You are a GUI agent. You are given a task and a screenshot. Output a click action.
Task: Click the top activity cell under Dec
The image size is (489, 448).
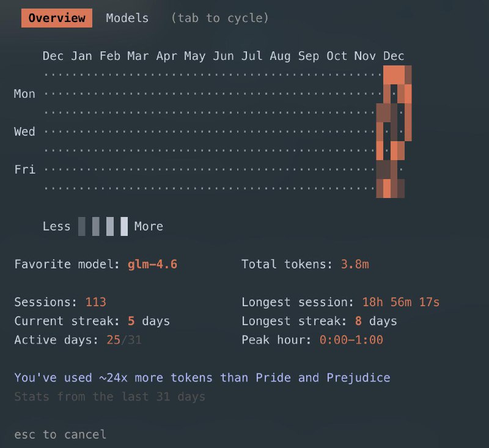395,73
